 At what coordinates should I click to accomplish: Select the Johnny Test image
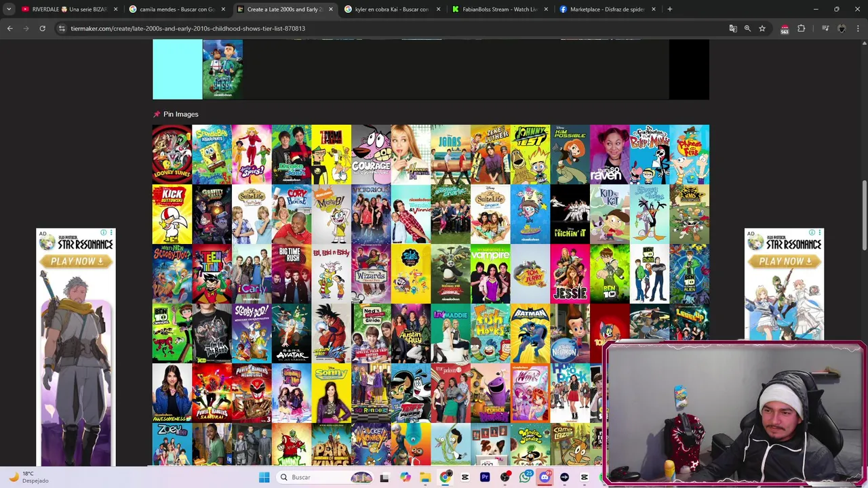pos(530,155)
